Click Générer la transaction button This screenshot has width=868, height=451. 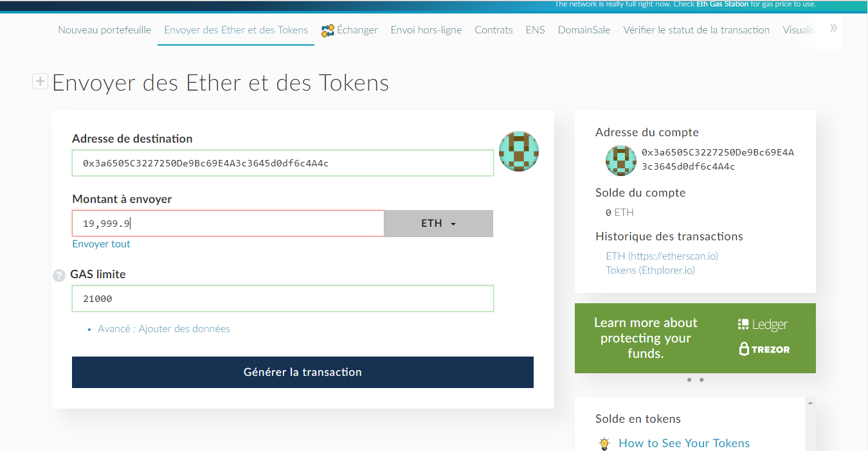[x=303, y=372]
